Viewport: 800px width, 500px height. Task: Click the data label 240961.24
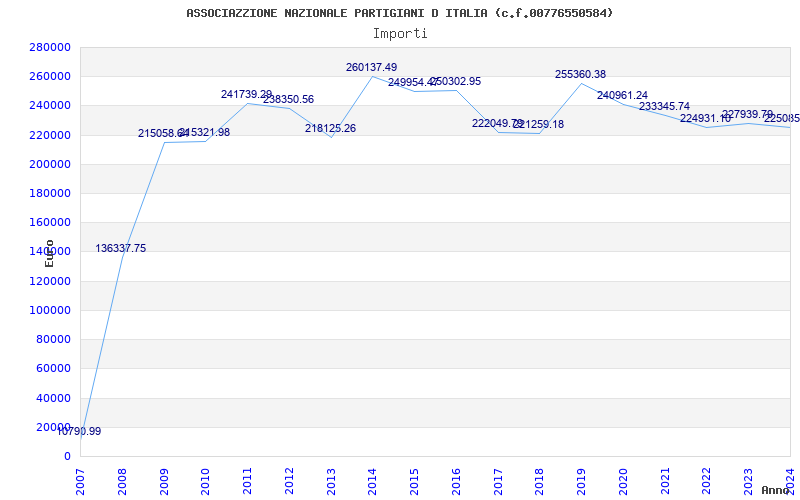coord(622,95)
